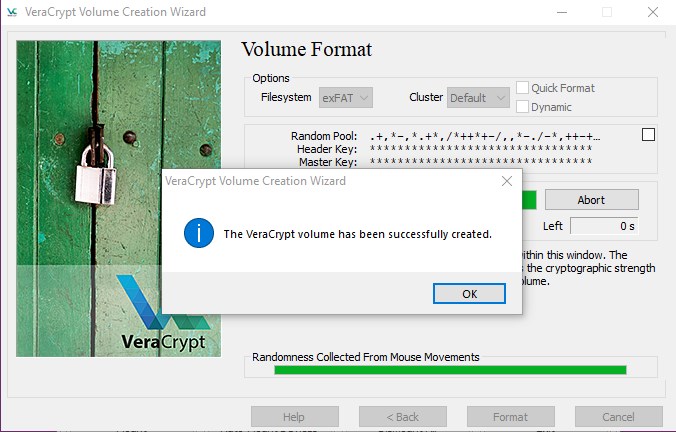The height and width of the screenshot is (432, 676).
Task: Click the Format button
Action: pos(511,417)
